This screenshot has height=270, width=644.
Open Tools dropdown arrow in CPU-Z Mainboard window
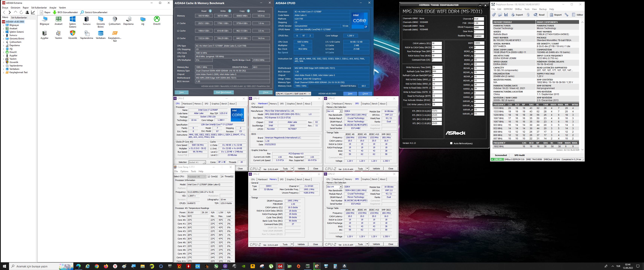coord(292,169)
